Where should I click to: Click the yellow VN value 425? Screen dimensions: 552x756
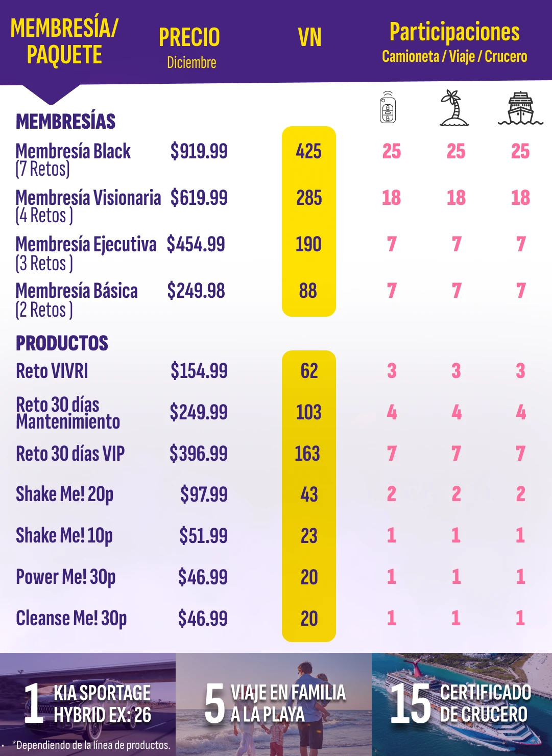coord(308,152)
